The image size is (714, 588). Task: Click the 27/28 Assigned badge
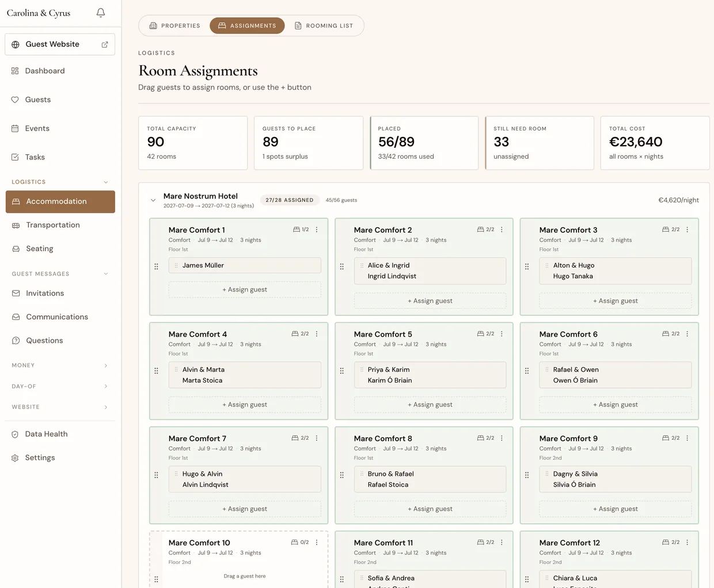[x=290, y=200]
